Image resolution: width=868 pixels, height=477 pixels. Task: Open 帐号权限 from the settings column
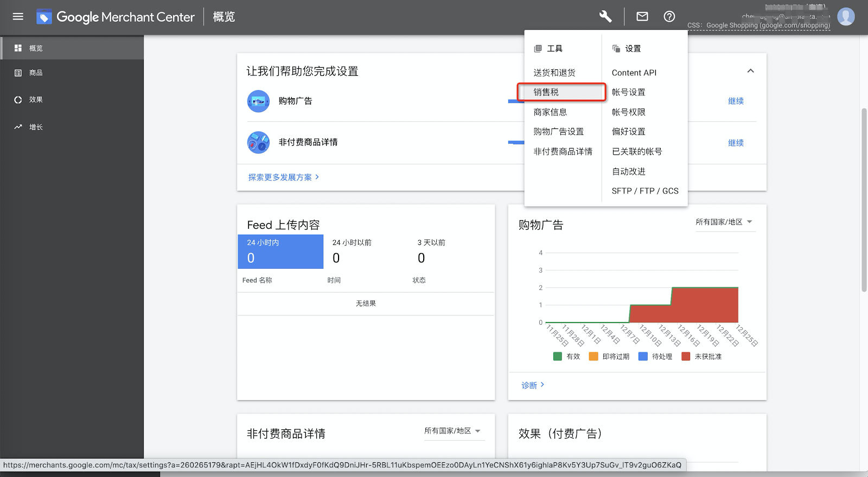628,112
